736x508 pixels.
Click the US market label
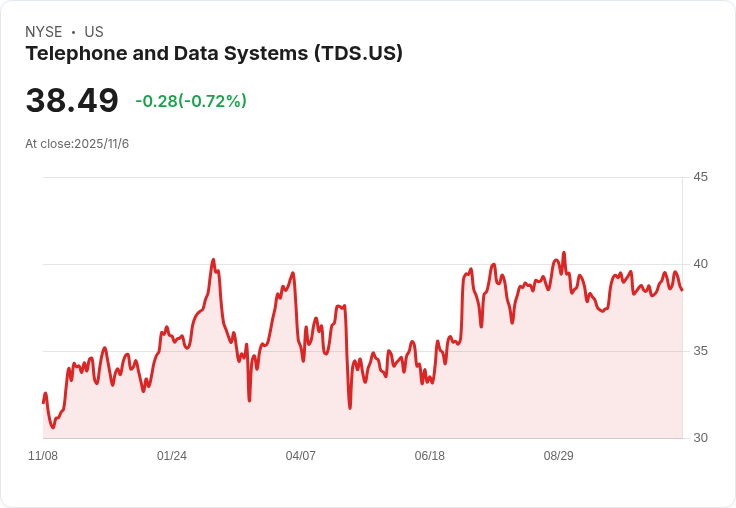[x=94, y=32]
